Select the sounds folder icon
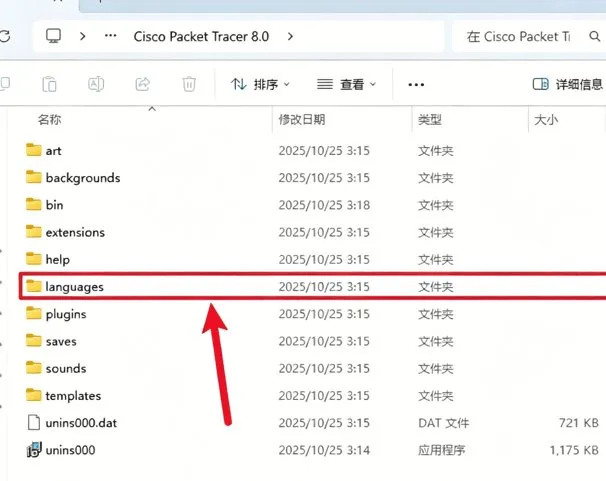606x481 pixels. [x=34, y=368]
